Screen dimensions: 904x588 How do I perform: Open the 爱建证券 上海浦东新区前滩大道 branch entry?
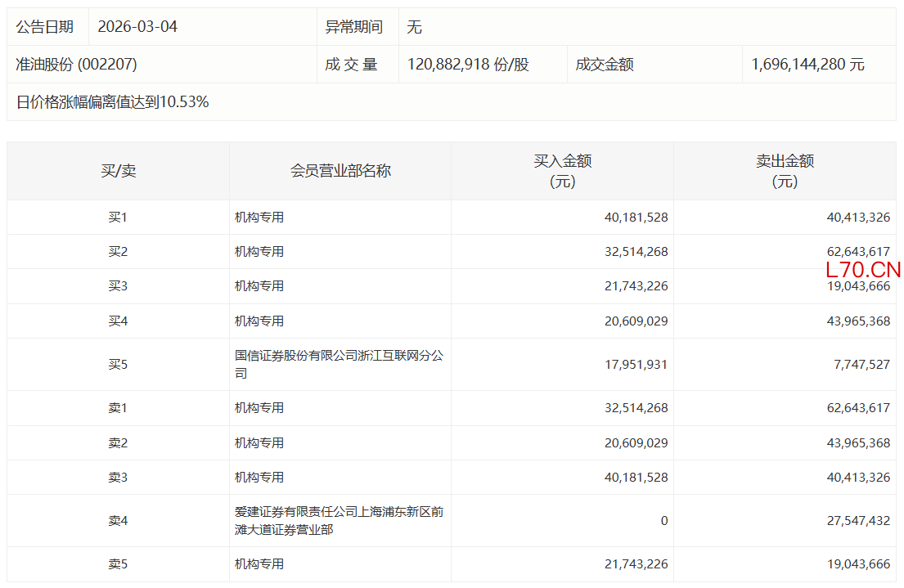pyautogui.click(x=339, y=521)
